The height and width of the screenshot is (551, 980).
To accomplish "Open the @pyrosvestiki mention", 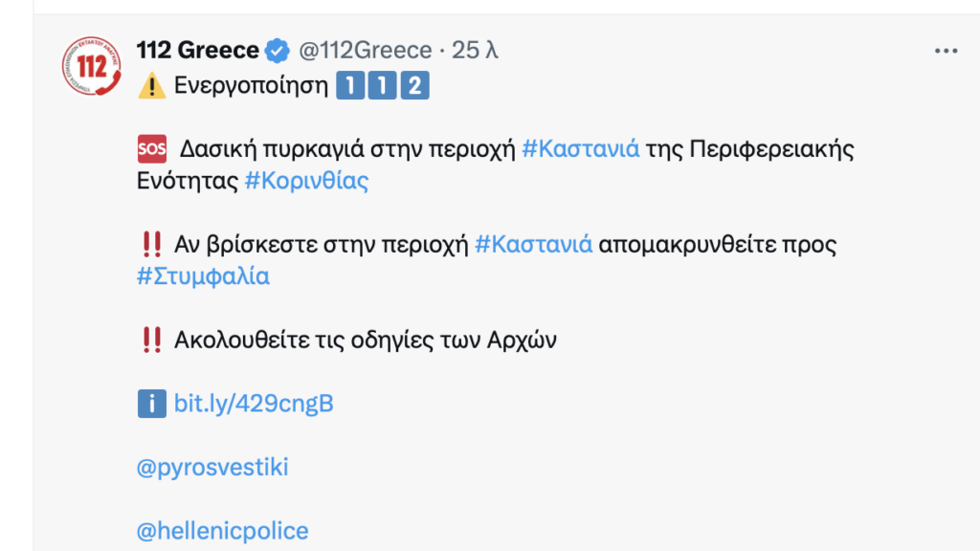I will coord(212,468).
